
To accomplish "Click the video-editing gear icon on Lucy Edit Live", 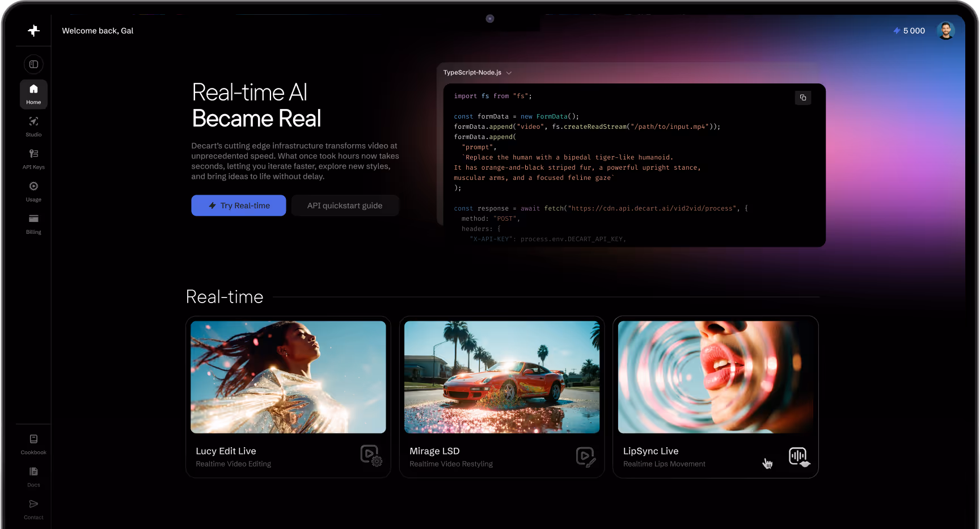I will coord(371,456).
